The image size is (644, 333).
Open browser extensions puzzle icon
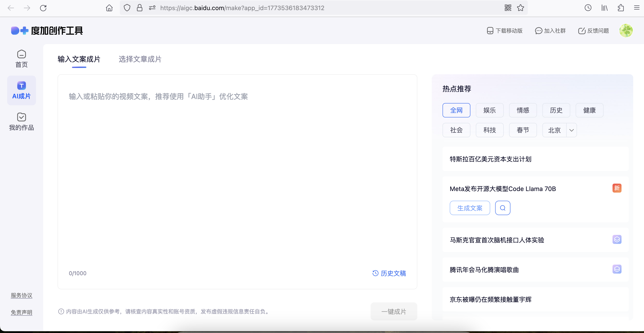621,8
